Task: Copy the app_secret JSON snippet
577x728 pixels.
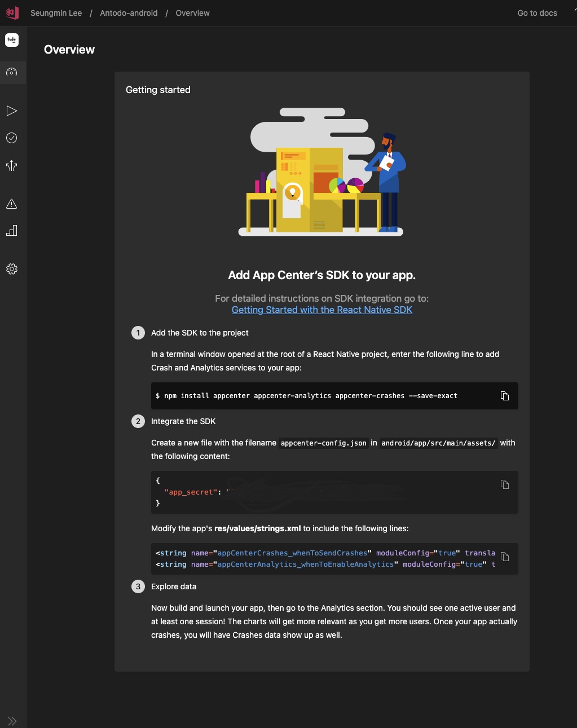Action: 505,484
